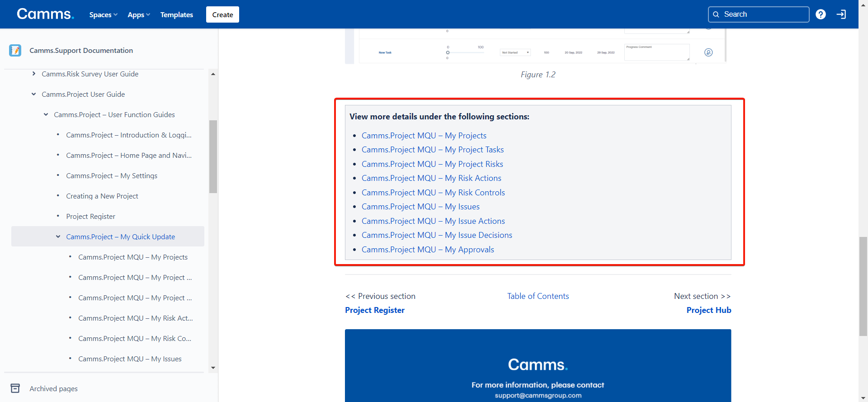Click the log in arrow icon
The height and width of the screenshot is (402, 868).
click(x=841, y=14)
